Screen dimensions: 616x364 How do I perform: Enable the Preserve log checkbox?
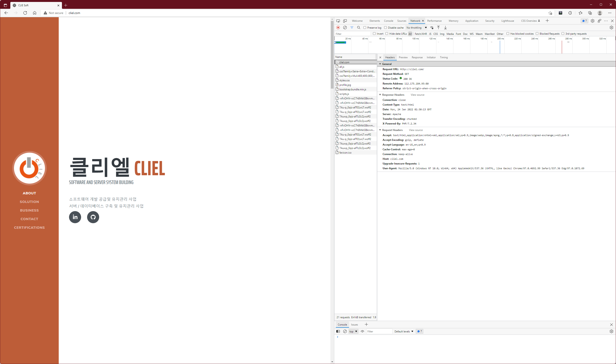point(365,28)
